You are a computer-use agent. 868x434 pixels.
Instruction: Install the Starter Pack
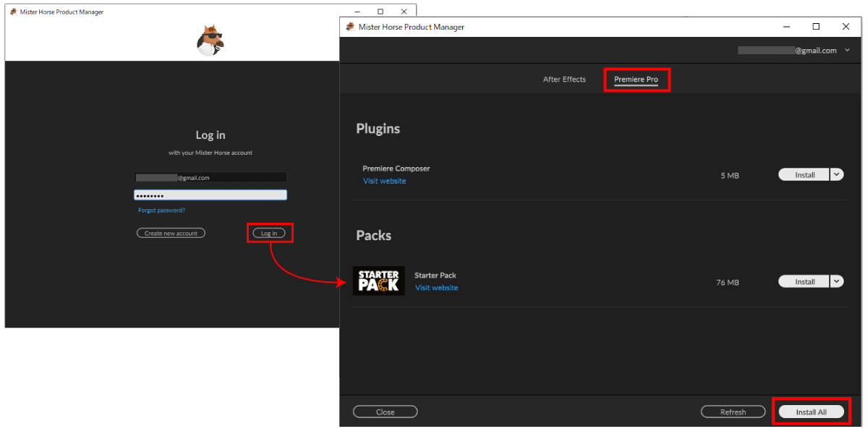[x=804, y=282]
